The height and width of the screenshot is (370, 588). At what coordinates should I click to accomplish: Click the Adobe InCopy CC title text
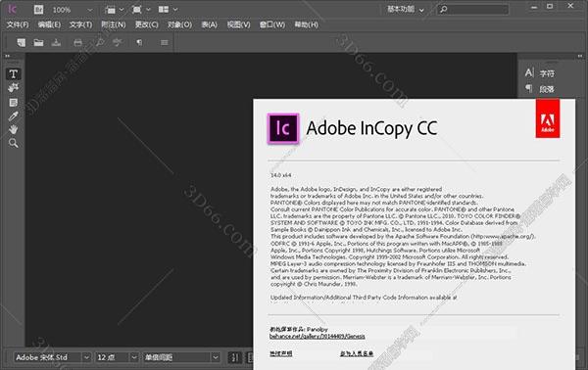pyautogui.click(x=371, y=128)
